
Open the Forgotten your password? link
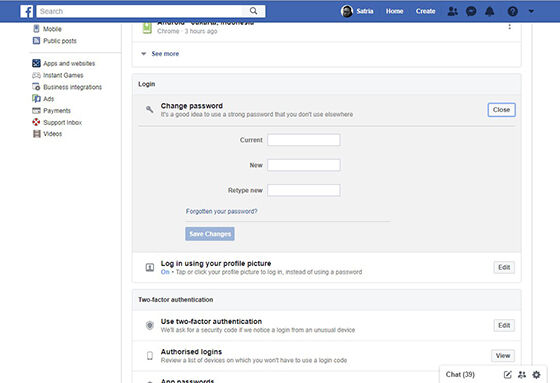pos(221,212)
